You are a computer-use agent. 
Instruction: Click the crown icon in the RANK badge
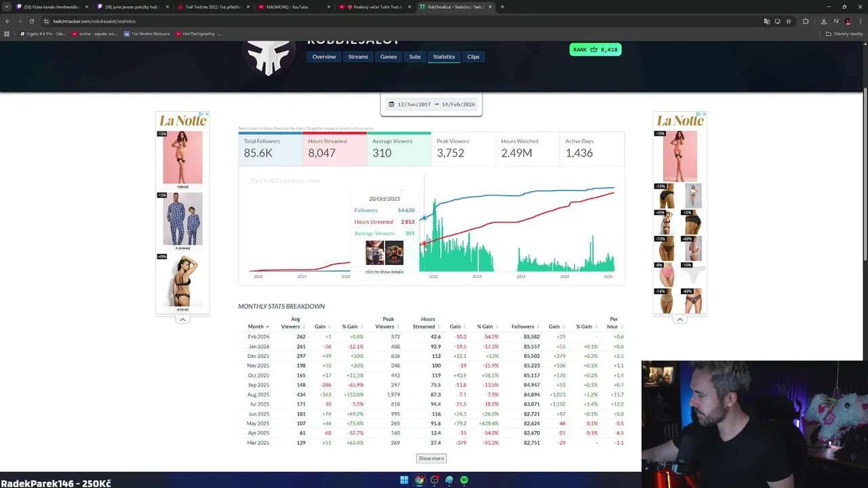594,49
